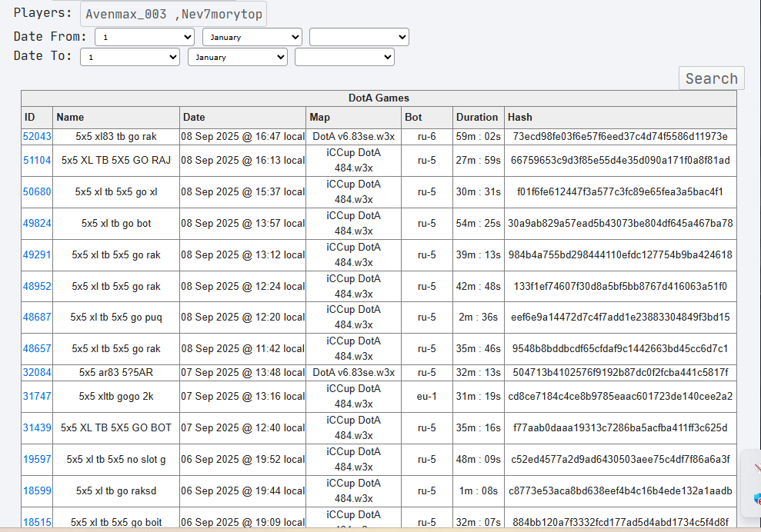761x532 pixels.
Task: Click the Bot column header
Action: [427, 118]
